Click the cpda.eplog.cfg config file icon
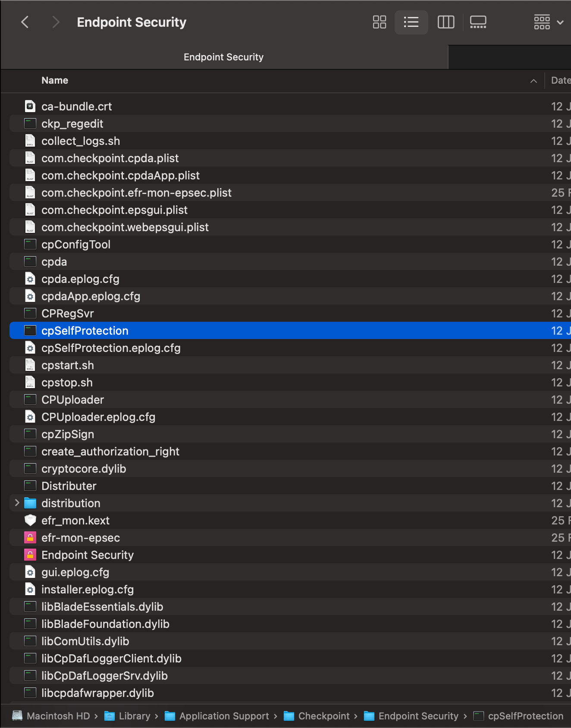This screenshot has height=728, width=571. (30, 279)
